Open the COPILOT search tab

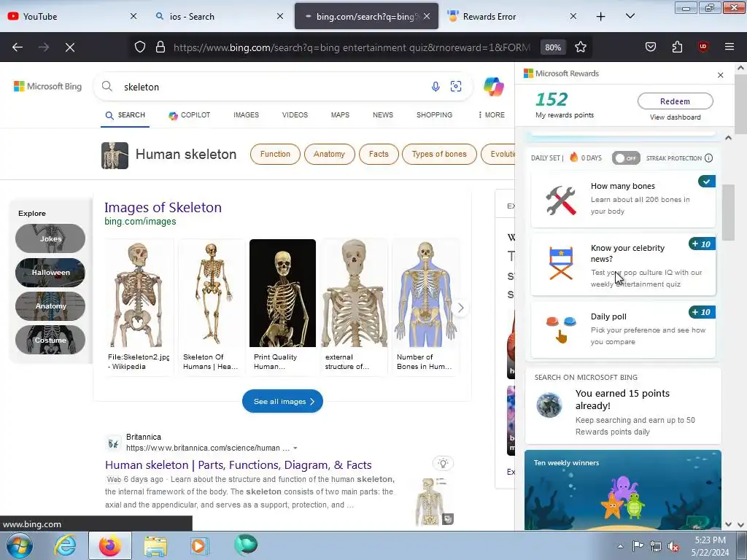[189, 115]
